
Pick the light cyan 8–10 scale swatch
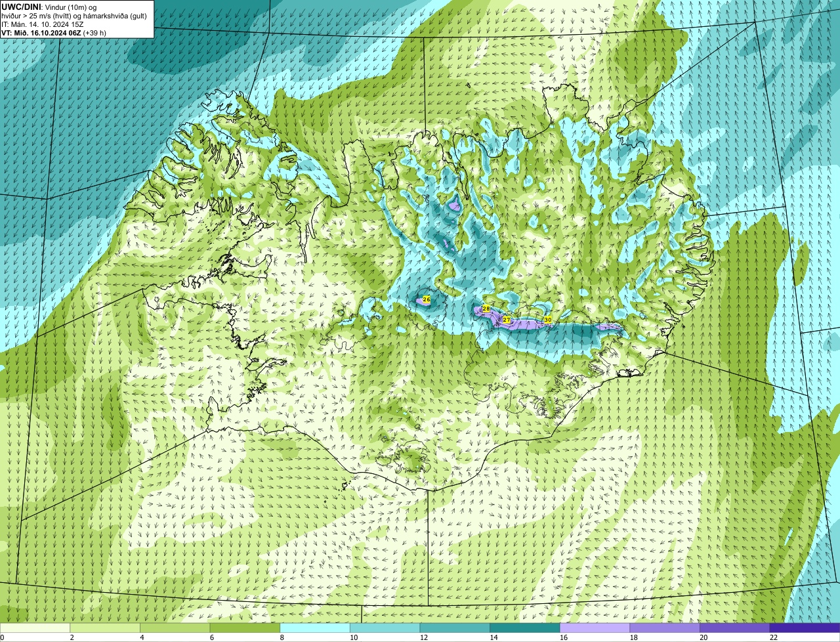point(315,628)
